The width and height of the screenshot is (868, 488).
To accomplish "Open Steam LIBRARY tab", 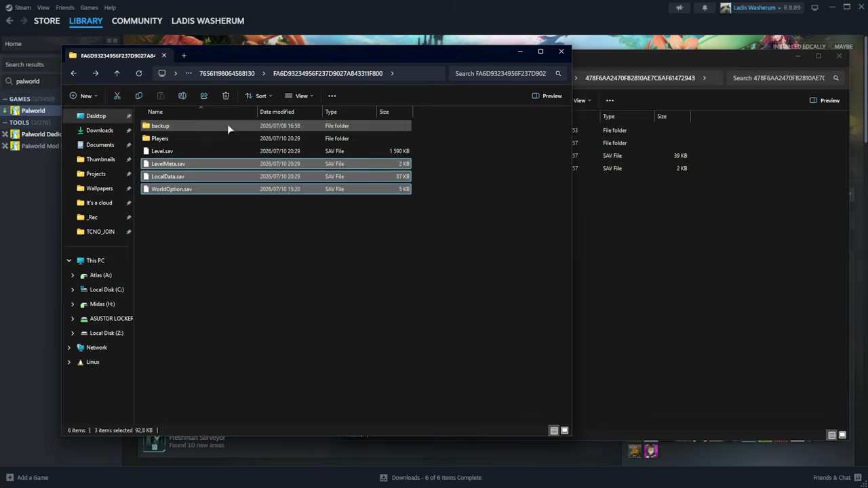I will (x=85, y=21).
